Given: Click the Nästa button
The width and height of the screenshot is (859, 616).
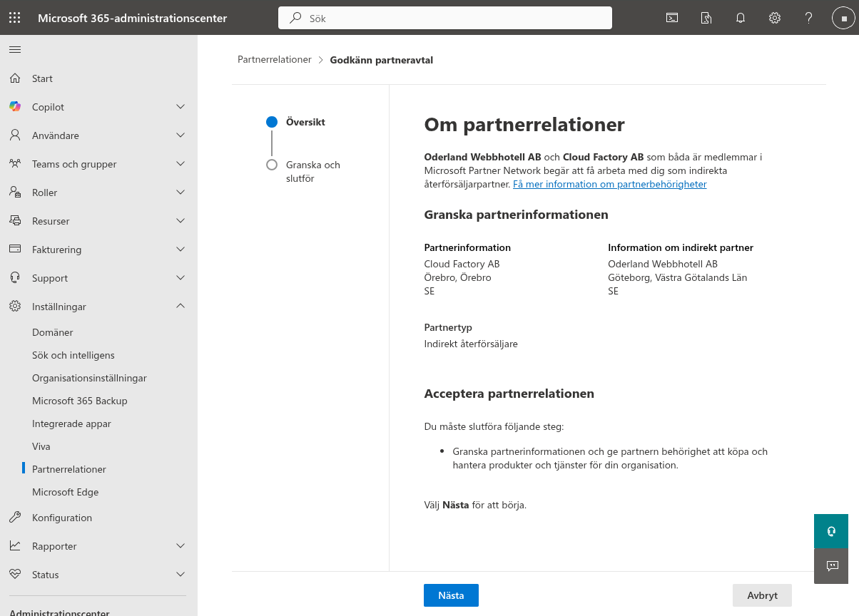Looking at the screenshot, I should [x=451, y=595].
